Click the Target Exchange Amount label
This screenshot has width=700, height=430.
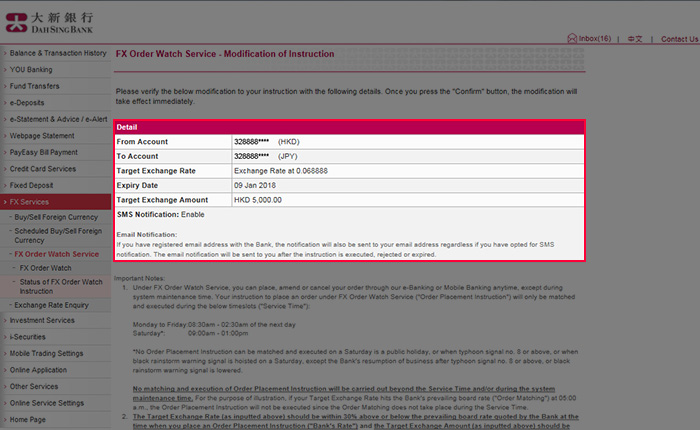162,200
